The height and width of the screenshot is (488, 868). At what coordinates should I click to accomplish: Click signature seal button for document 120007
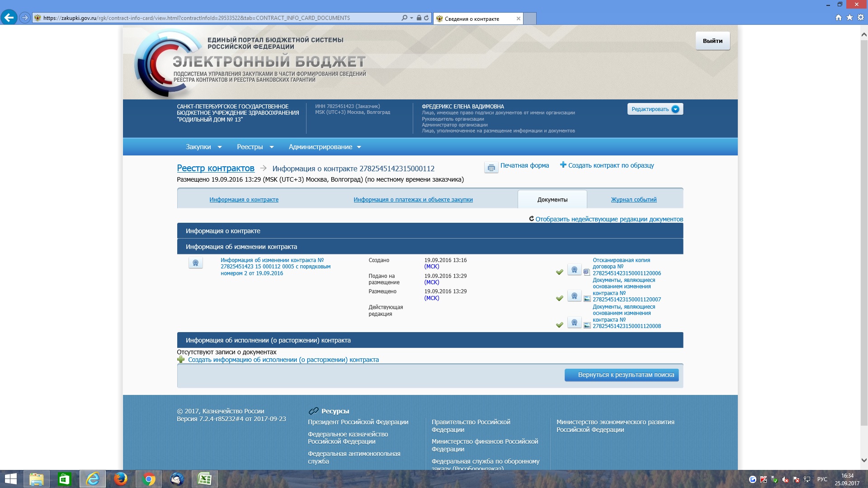[x=574, y=296]
